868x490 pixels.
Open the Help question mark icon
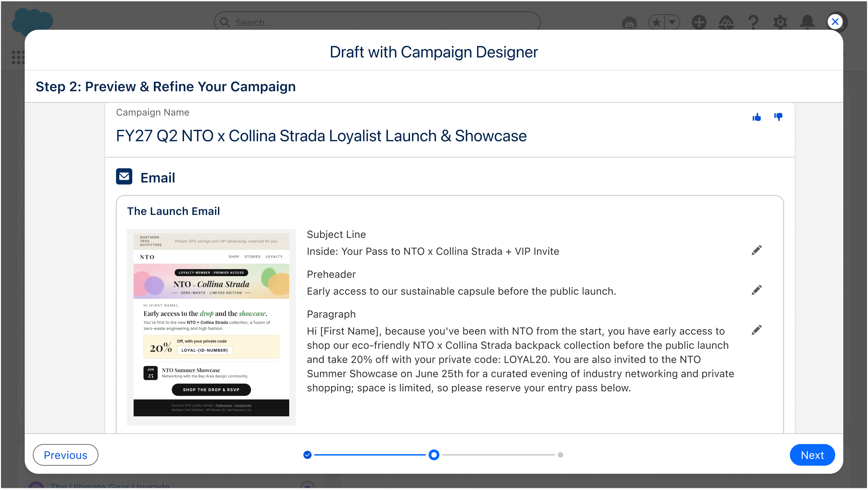[753, 23]
